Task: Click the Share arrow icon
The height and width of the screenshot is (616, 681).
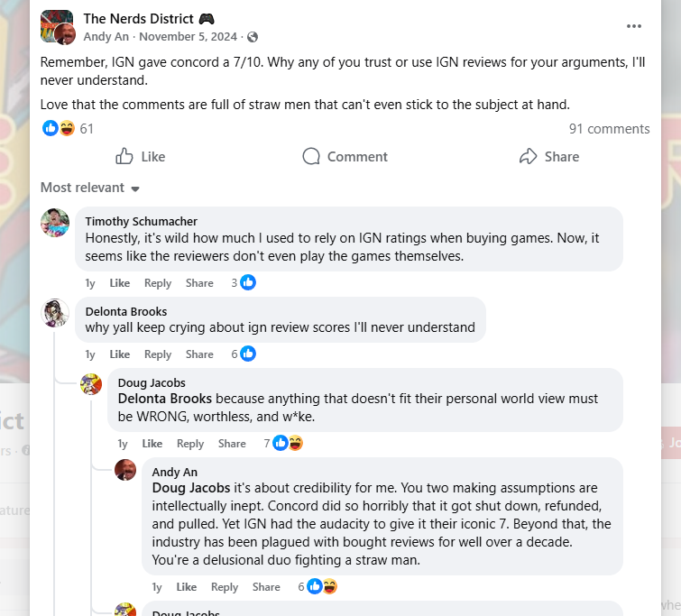Action: click(529, 156)
